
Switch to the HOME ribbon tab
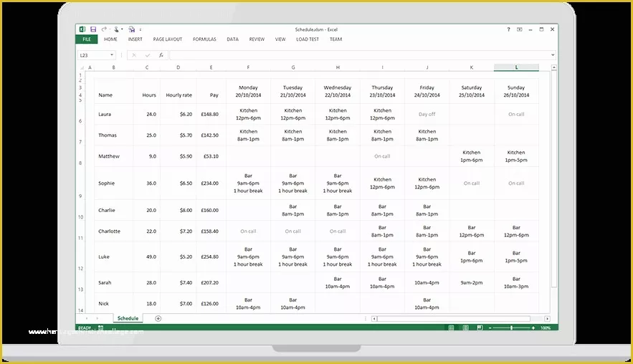tap(110, 39)
